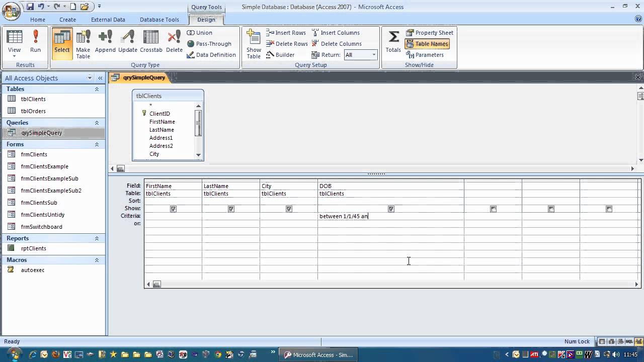Close the qrySimpleQuery document window
This screenshot has width=644, height=362.
[637, 77]
